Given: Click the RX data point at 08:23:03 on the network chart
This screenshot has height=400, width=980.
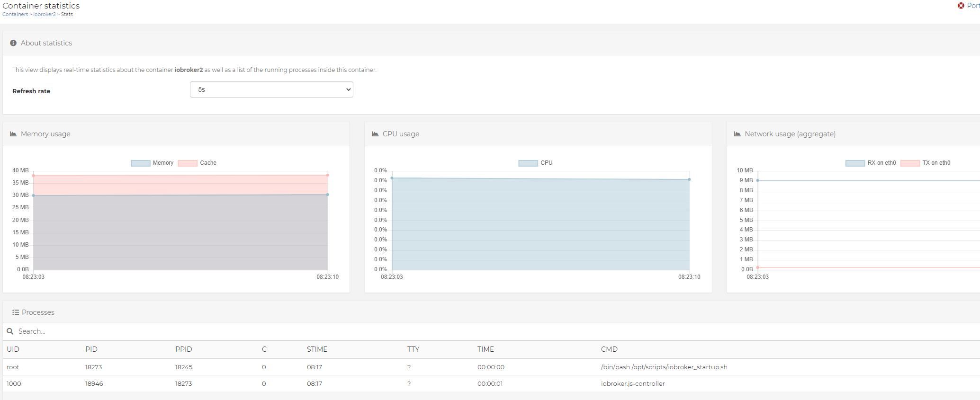Looking at the screenshot, I should [x=758, y=180].
